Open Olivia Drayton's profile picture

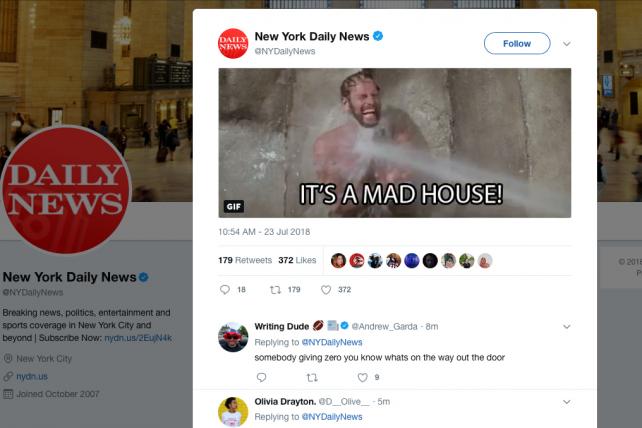233,412
